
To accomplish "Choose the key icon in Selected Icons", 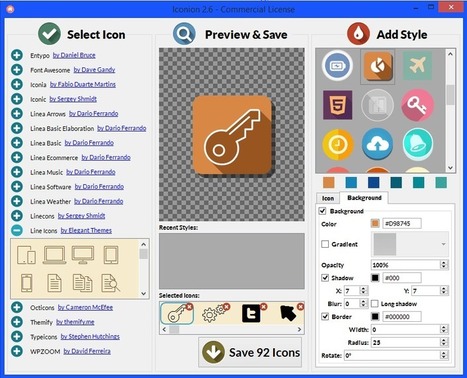I will [x=177, y=313].
